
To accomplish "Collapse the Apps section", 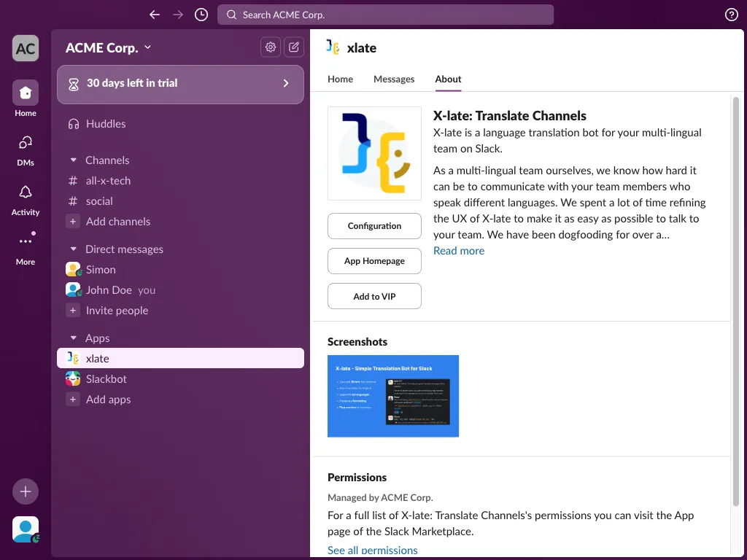I will [74, 338].
